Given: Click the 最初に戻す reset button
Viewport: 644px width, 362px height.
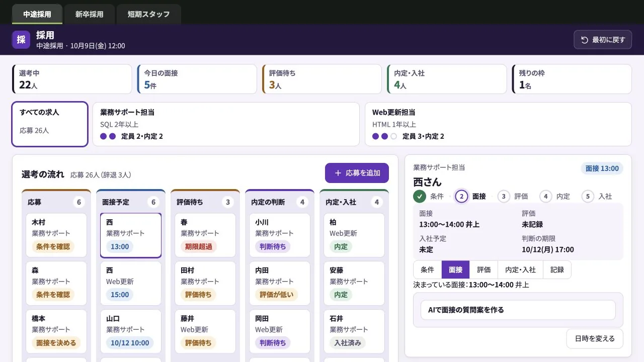Looking at the screenshot, I should 603,40.
